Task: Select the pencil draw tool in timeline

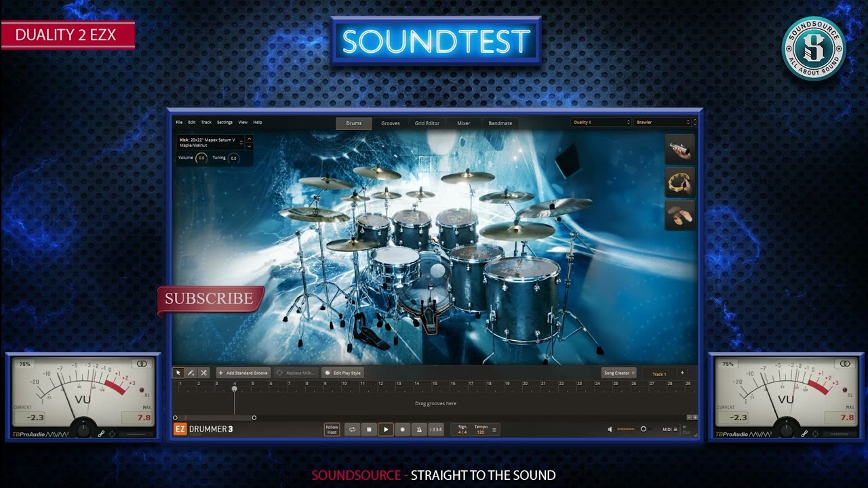Action: click(x=191, y=373)
